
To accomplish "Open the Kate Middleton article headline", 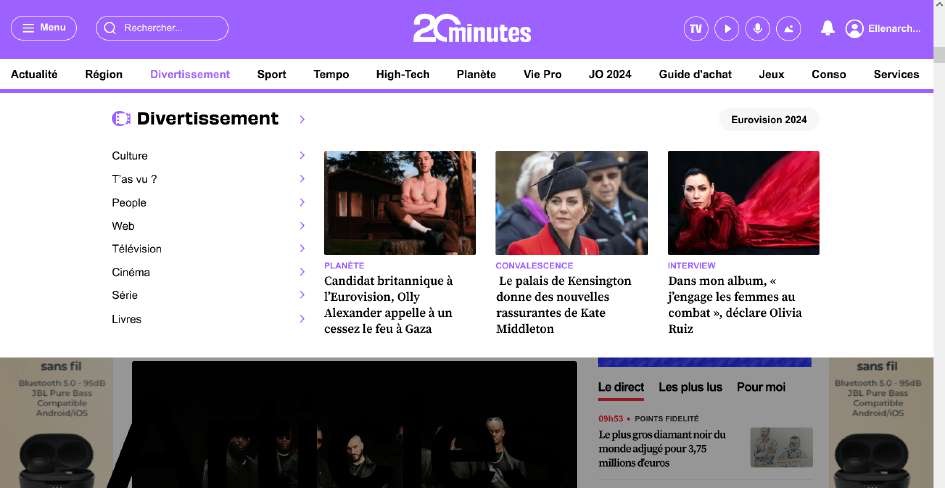I will point(564,305).
